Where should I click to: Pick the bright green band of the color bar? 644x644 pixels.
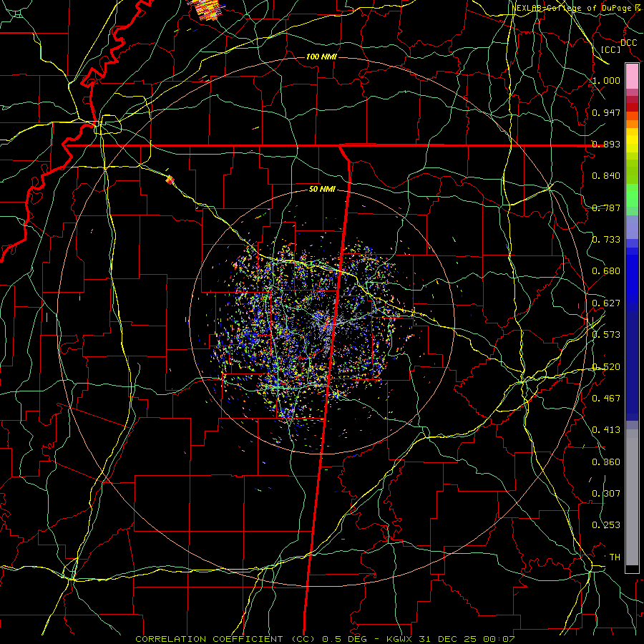pos(632,195)
